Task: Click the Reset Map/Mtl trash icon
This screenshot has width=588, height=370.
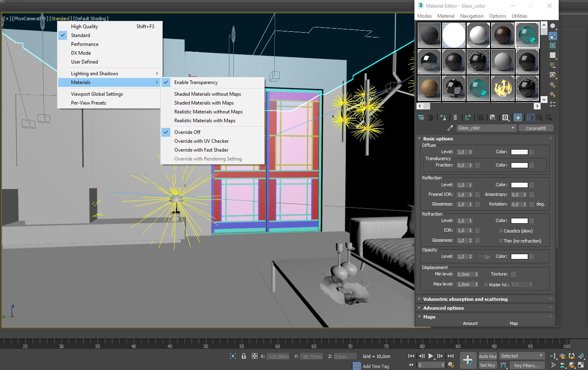Action: pos(455,117)
